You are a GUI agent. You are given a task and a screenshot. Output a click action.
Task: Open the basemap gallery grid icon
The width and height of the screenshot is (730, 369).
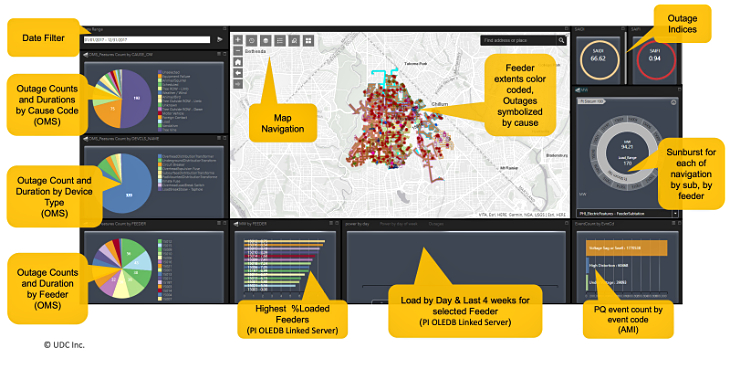pos(309,40)
